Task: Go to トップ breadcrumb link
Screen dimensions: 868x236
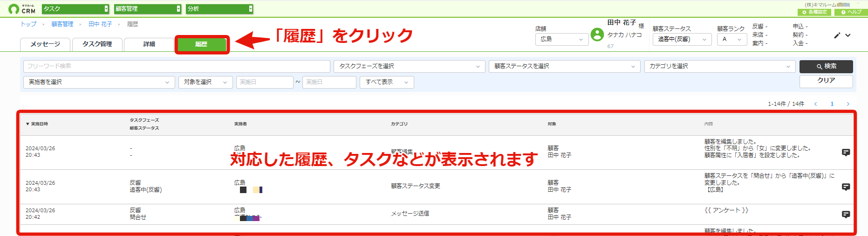Action: click(x=28, y=24)
